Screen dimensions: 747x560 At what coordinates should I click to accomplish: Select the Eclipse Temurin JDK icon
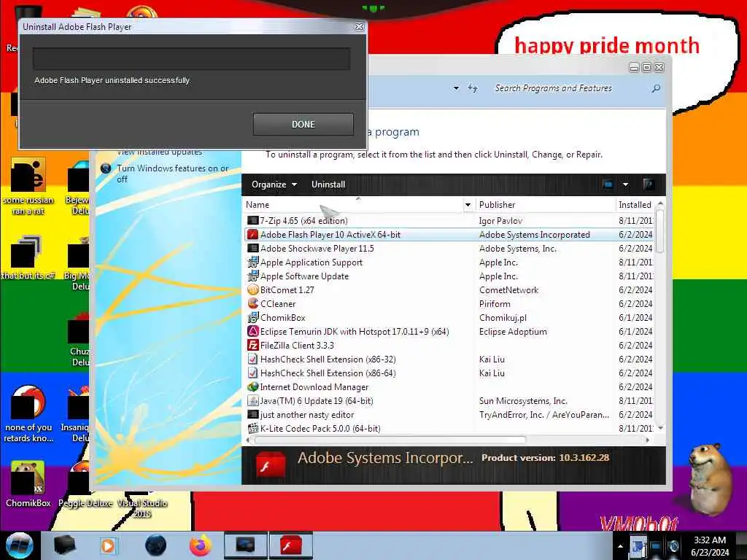click(253, 332)
